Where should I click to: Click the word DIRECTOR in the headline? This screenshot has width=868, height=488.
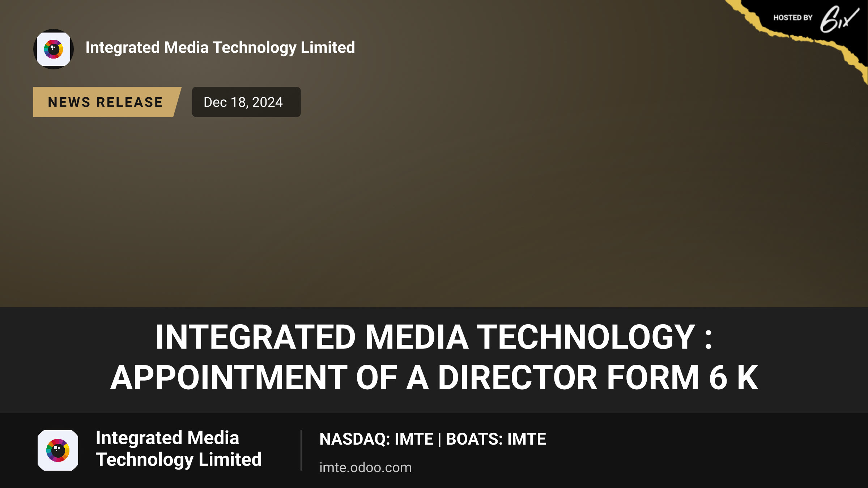tap(518, 377)
